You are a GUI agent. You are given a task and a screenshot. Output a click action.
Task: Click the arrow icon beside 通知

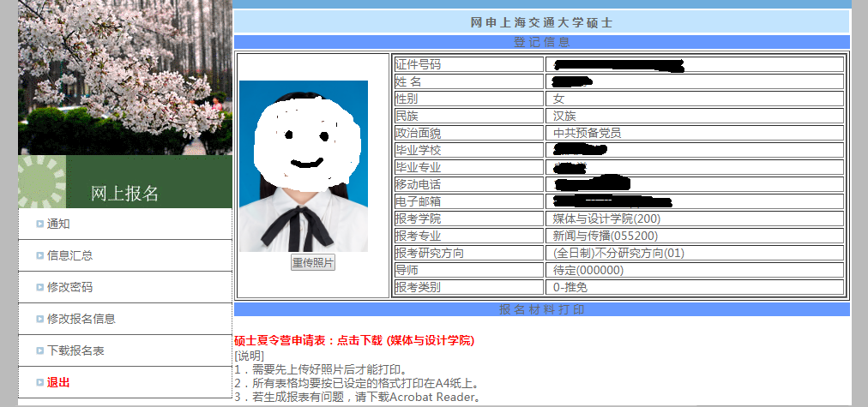click(39, 224)
